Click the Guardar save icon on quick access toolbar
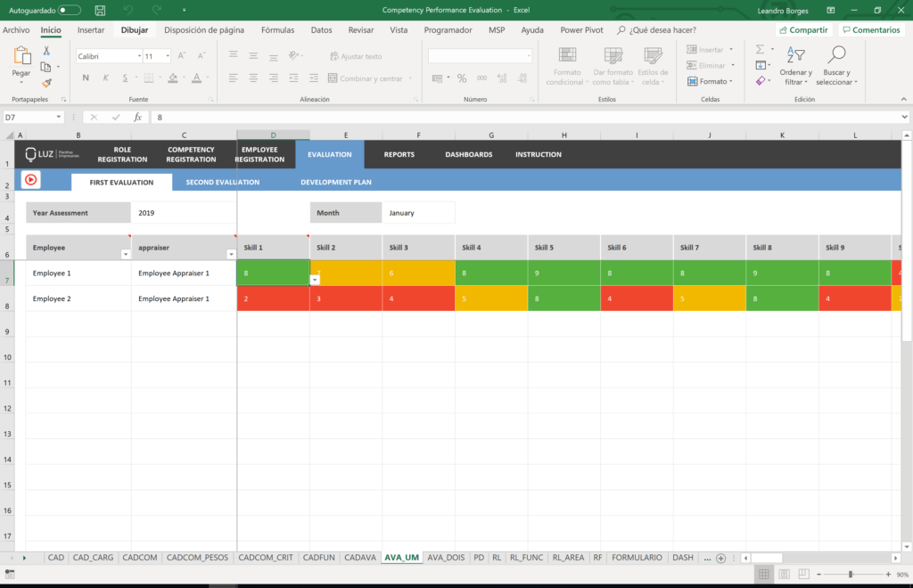This screenshot has height=588, width=913. 98,10
